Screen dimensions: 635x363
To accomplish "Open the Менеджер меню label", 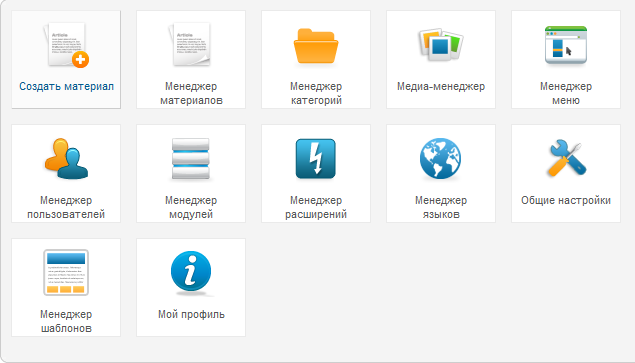I will click(x=566, y=93).
